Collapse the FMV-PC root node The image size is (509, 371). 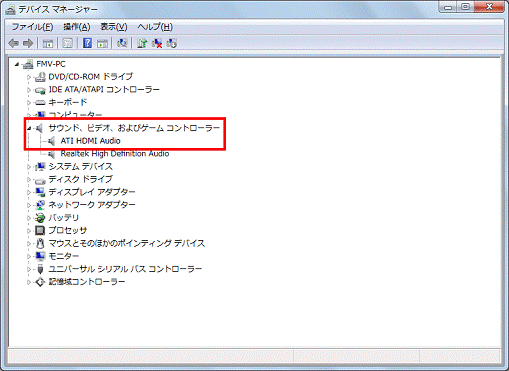17,64
